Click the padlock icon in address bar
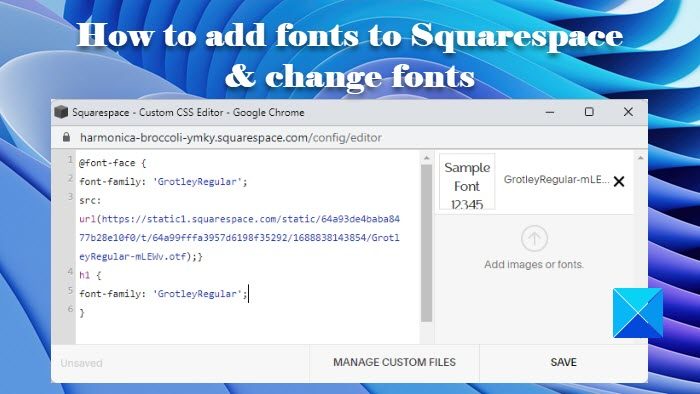This screenshot has width=700, height=394. pos(67,137)
